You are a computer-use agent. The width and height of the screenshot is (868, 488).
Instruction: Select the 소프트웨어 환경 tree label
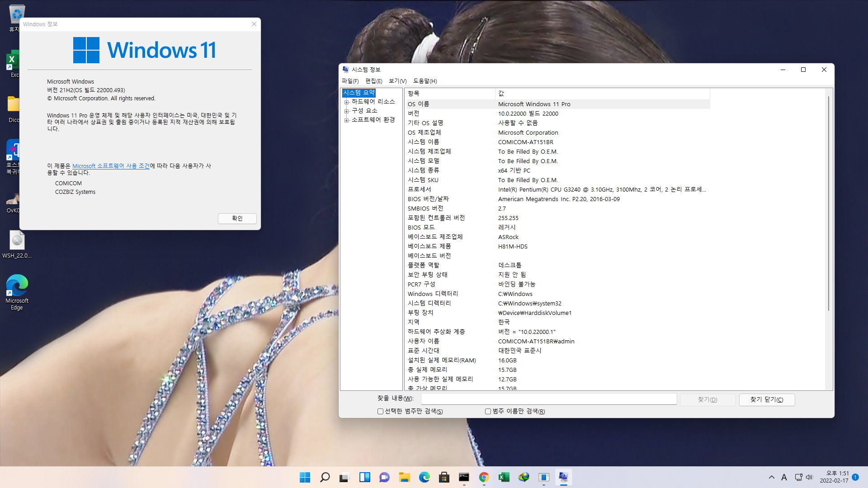coord(373,120)
